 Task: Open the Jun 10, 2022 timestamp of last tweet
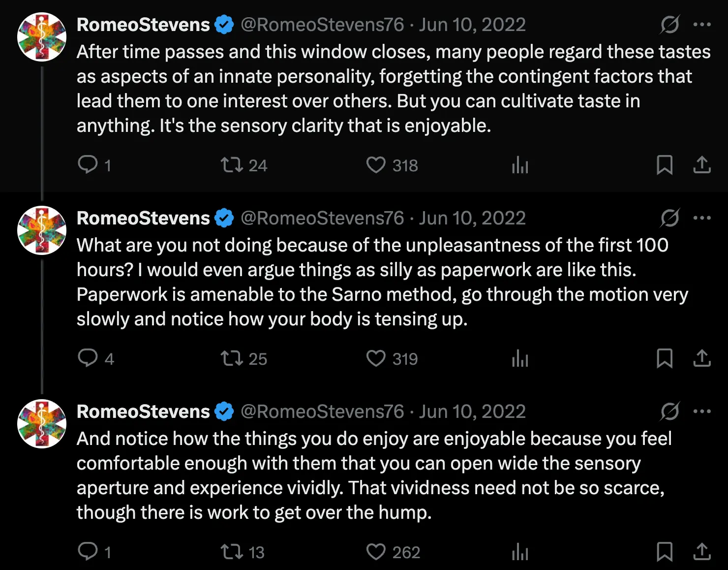[472, 412]
